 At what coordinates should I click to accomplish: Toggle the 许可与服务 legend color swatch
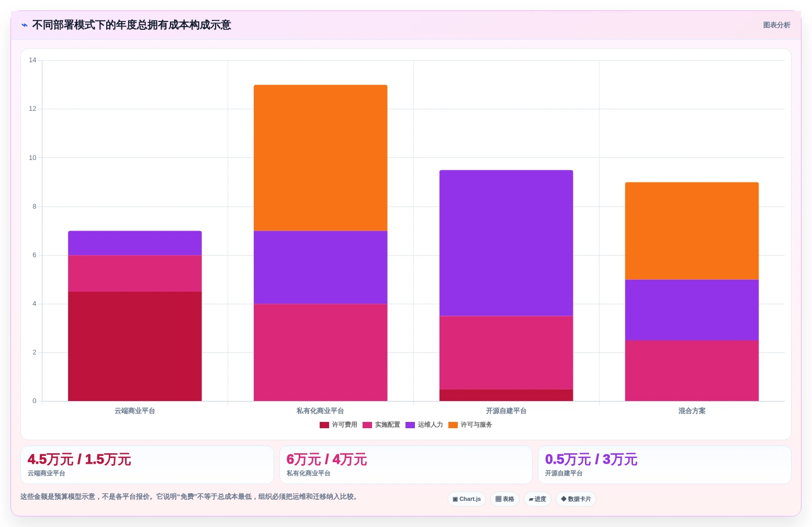point(453,425)
